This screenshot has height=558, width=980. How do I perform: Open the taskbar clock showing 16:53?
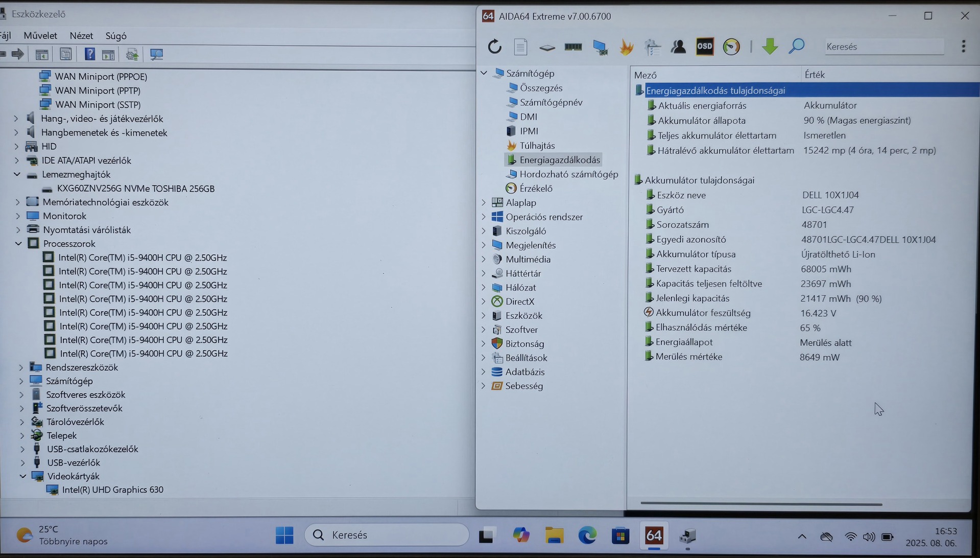coord(931,537)
